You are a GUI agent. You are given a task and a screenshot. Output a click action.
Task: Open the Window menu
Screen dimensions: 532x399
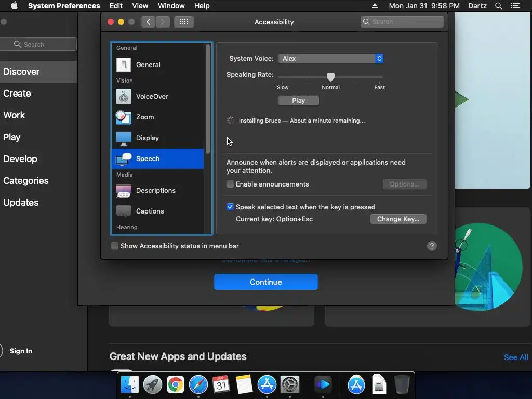171,6
